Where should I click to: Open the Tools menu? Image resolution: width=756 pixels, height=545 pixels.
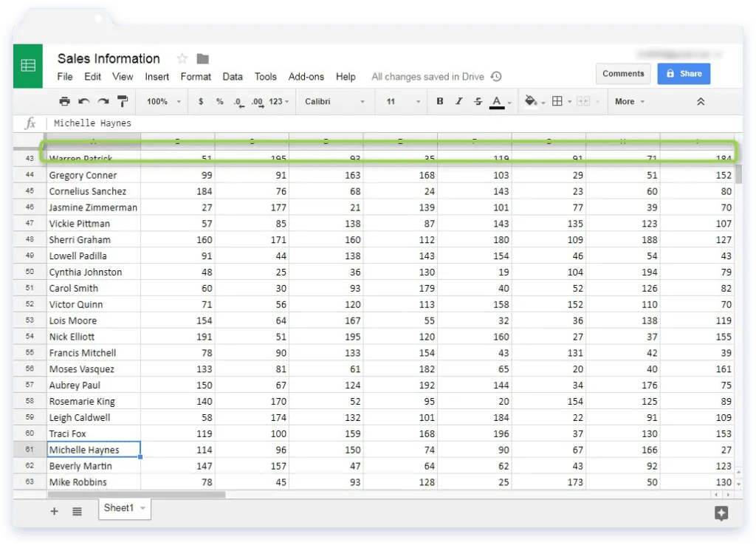[266, 77]
